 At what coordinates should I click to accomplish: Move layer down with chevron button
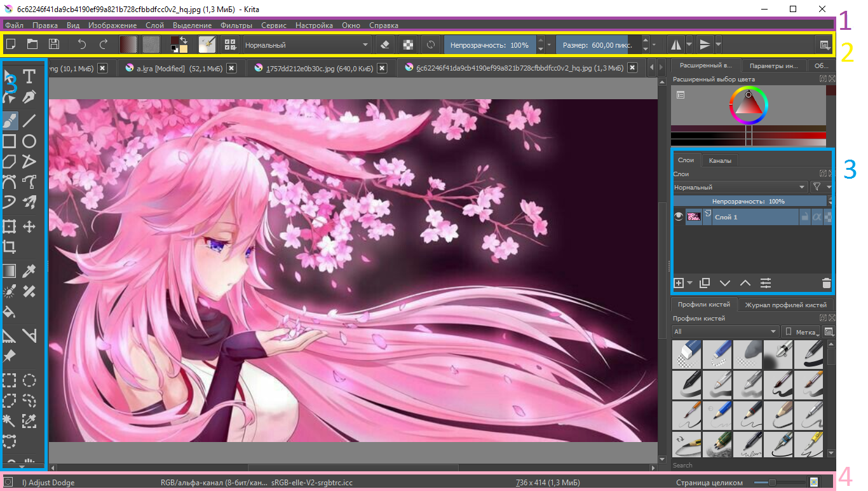[x=724, y=283]
